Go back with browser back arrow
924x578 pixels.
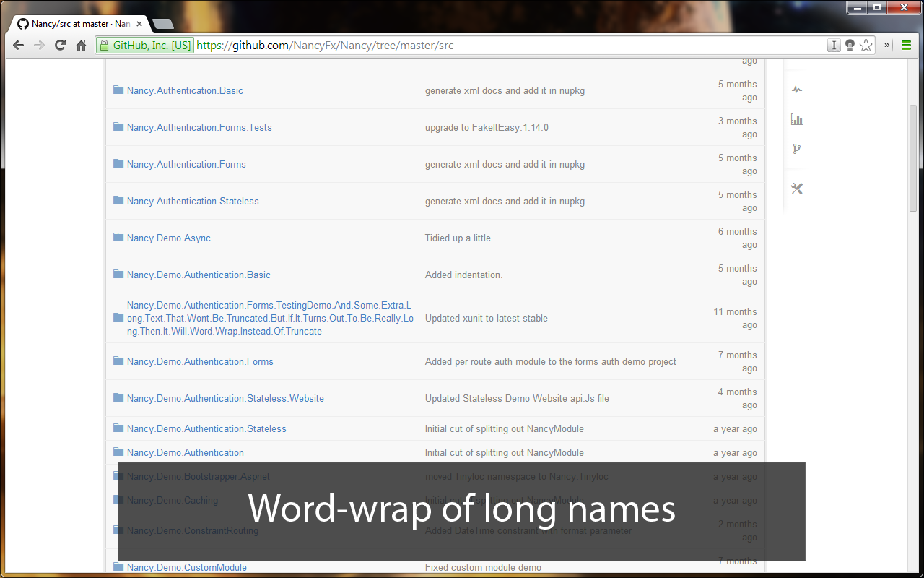19,45
